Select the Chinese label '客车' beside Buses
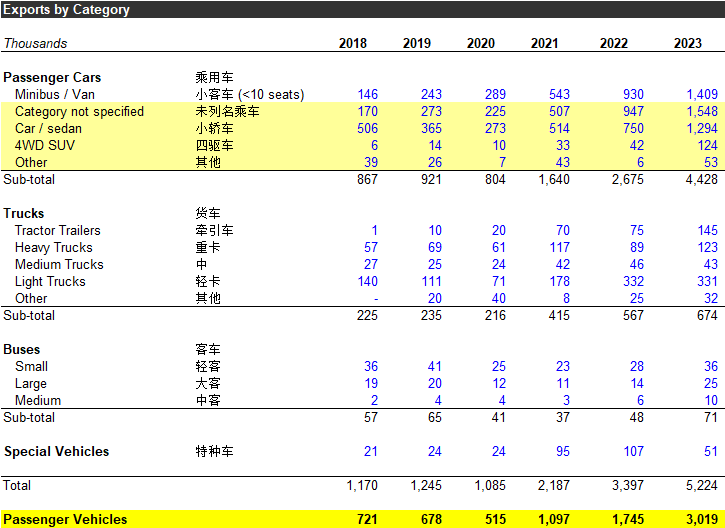 click(208, 350)
